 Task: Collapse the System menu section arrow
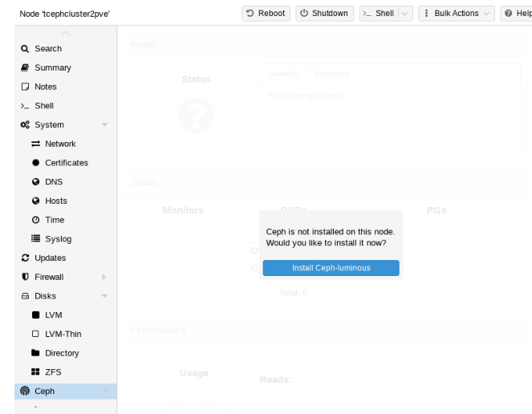[104, 125]
